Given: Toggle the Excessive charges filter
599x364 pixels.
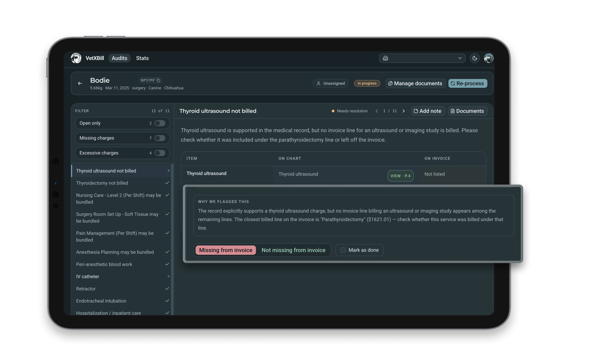Looking at the screenshot, I should (x=160, y=153).
